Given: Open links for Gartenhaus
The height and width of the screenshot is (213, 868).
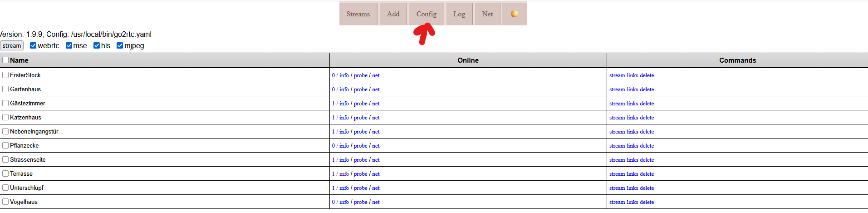Looking at the screenshot, I should 633,89.
